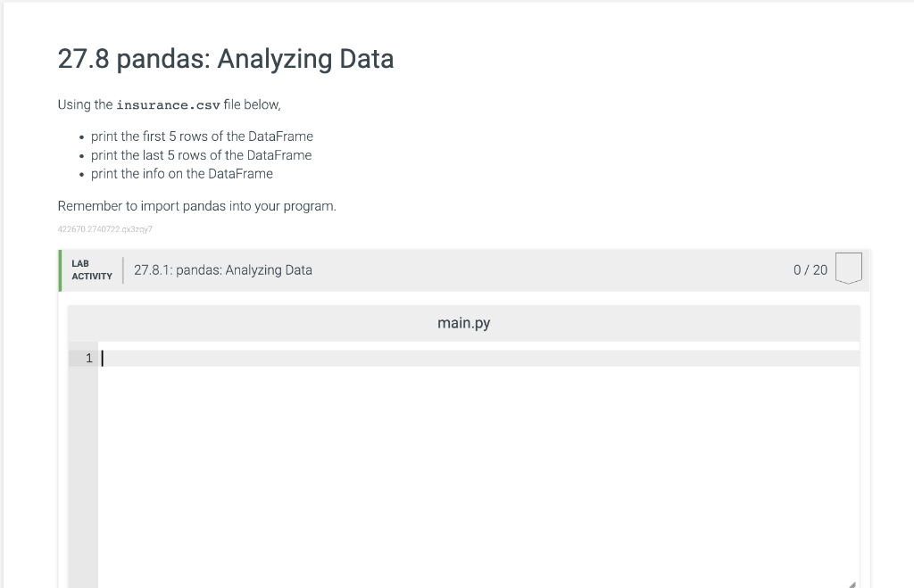Click the 'Using the' intro text
Image resolution: width=914 pixels, height=588 pixels.
pyautogui.click(x=85, y=105)
